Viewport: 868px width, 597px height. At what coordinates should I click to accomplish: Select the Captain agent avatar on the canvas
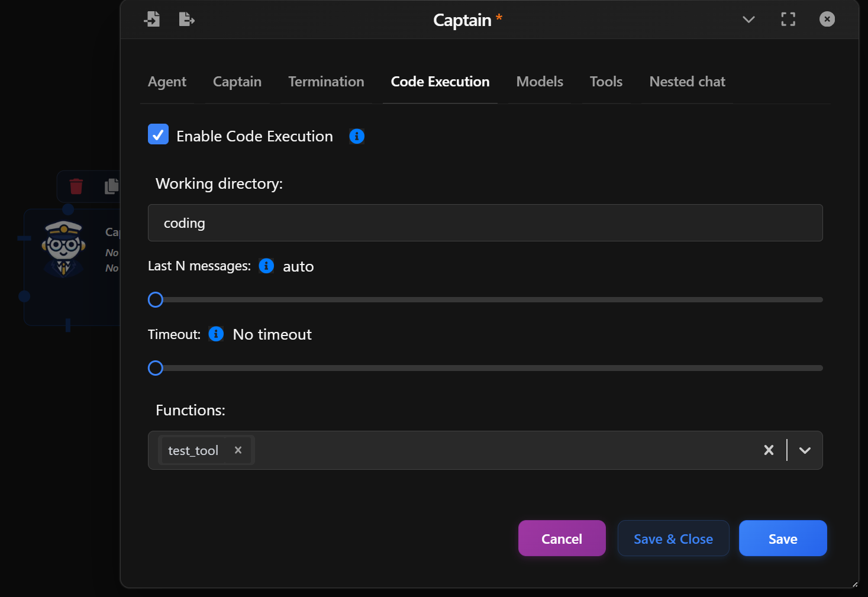click(x=62, y=246)
